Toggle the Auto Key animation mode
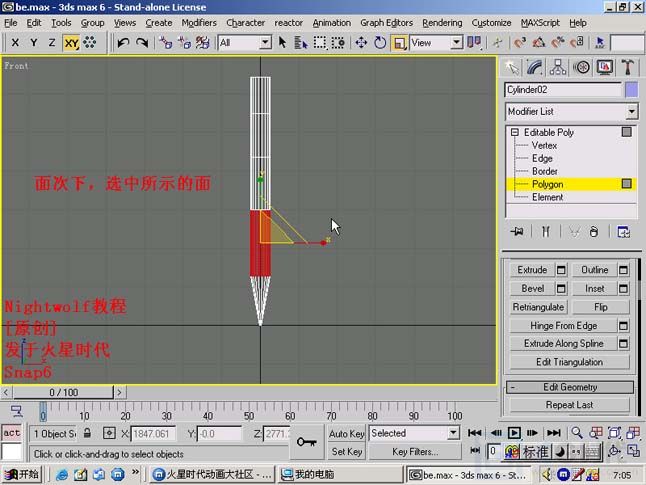The image size is (646, 485). click(x=346, y=434)
